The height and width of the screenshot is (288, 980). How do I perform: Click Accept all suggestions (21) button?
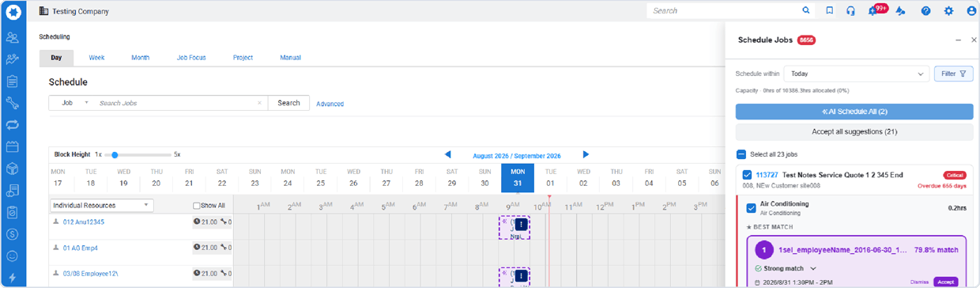(x=854, y=131)
